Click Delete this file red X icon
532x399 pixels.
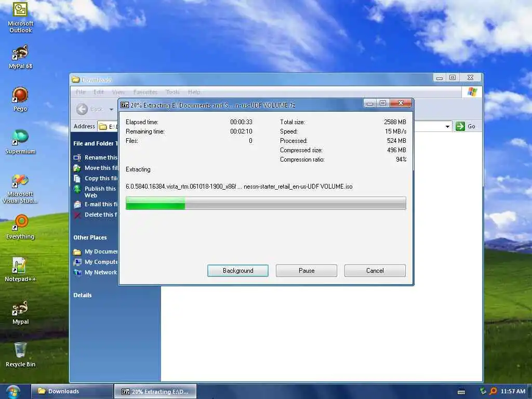tap(77, 215)
